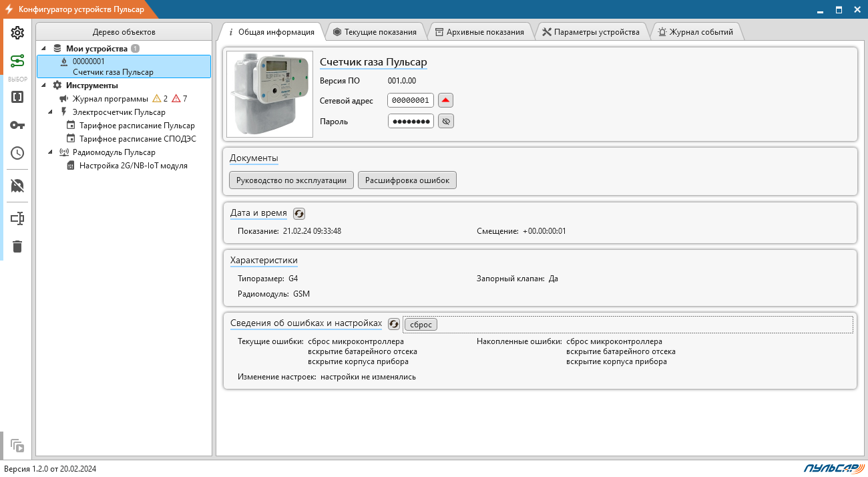Viewport: 868px width, 477px height.
Task: Open Тарифное расписание Пульсар
Action: pyautogui.click(x=137, y=126)
